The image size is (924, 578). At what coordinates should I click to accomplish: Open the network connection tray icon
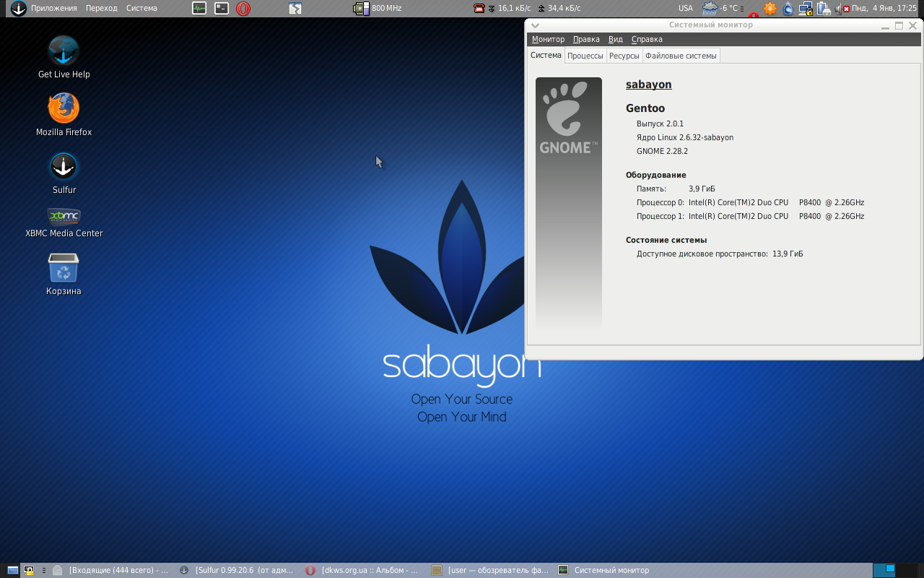pyautogui.click(x=806, y=9)
